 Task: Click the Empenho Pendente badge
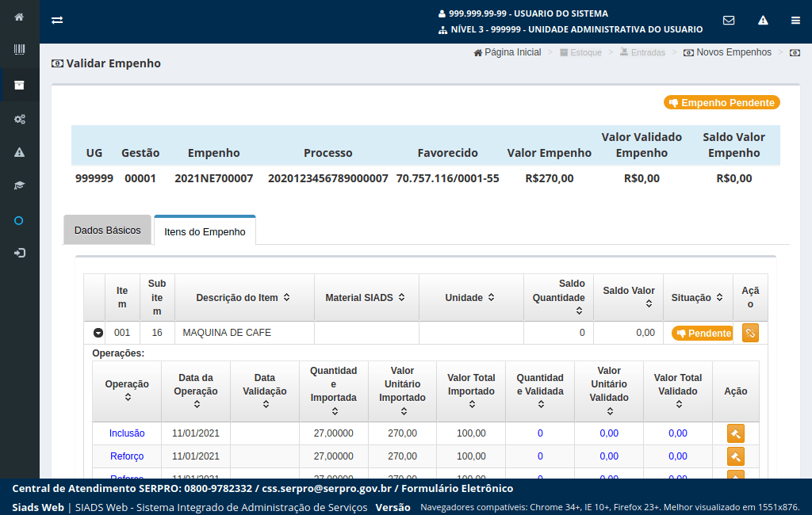pyautogui.click(x=722, y=102)
